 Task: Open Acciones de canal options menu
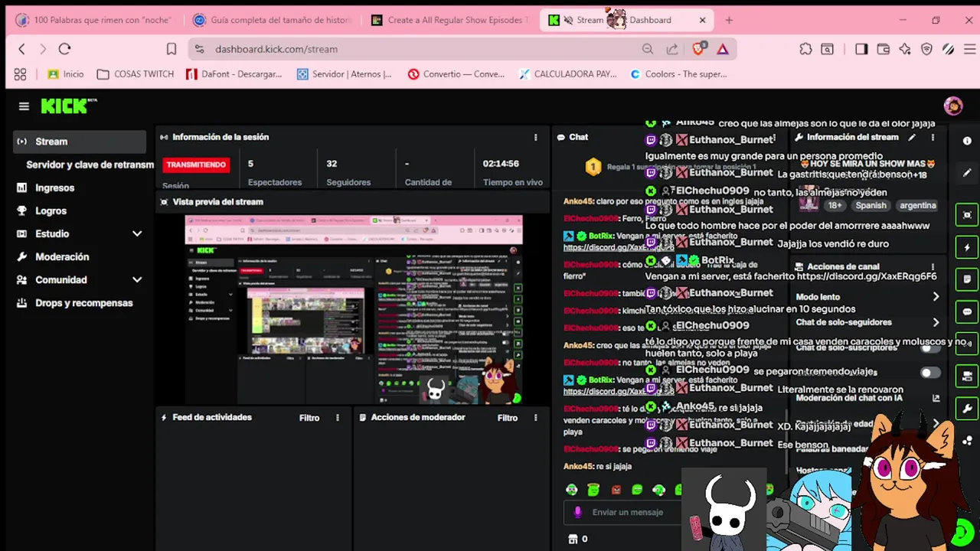coord(933,266)
